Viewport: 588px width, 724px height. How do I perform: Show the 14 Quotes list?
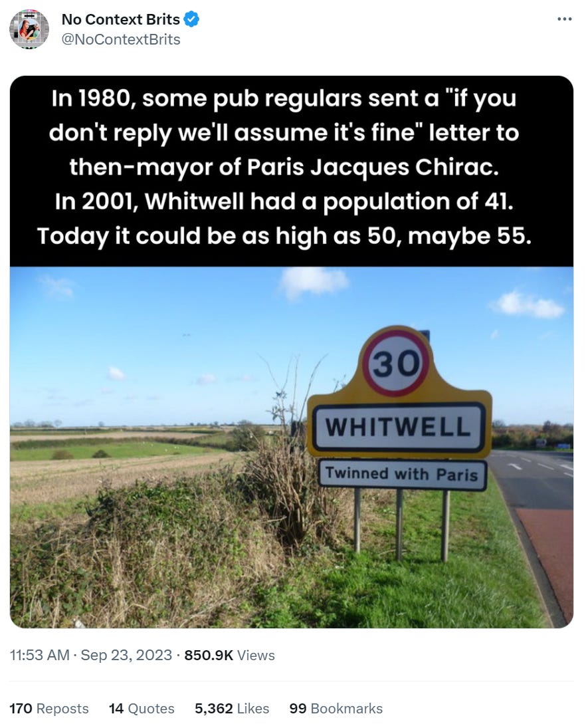pos(142,708)
